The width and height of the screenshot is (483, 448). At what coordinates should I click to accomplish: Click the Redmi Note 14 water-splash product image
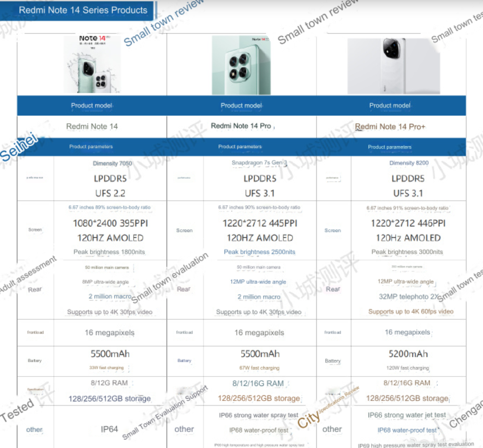point(92,64)
